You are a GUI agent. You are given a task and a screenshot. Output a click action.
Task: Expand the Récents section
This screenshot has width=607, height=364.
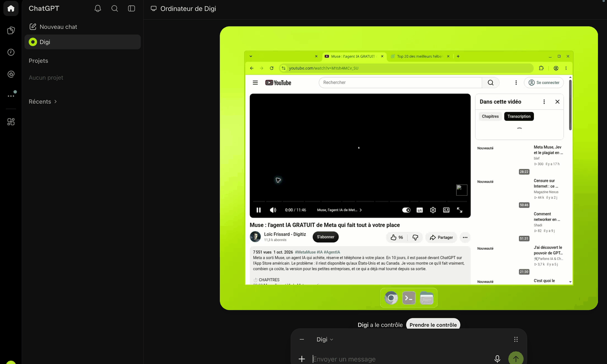click(x=43, y=101)
